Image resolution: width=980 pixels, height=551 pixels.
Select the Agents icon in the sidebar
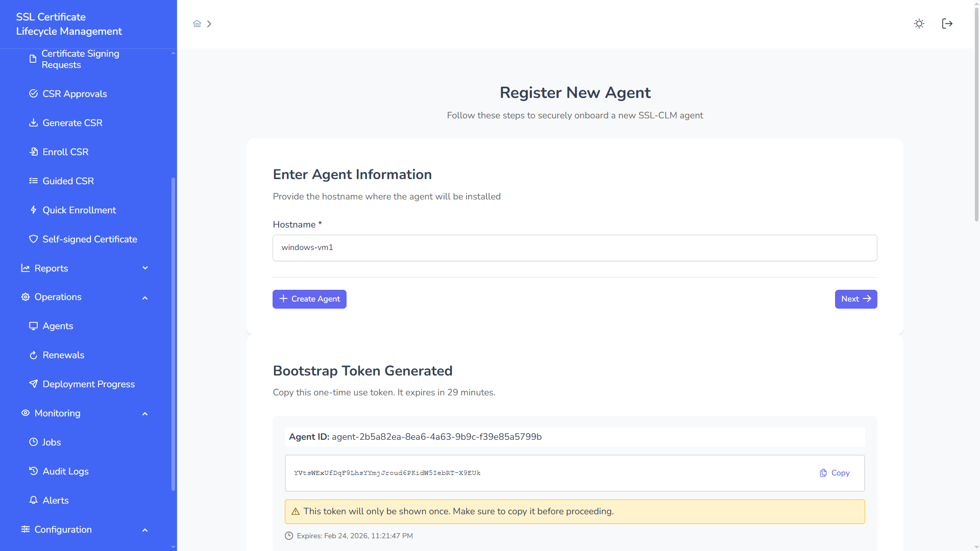click(33, 326)
